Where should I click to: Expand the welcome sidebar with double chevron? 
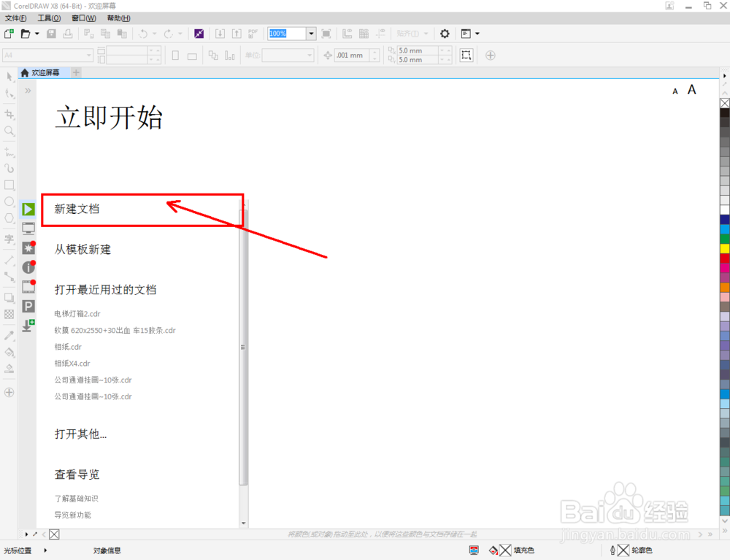(x=28, y=91)
